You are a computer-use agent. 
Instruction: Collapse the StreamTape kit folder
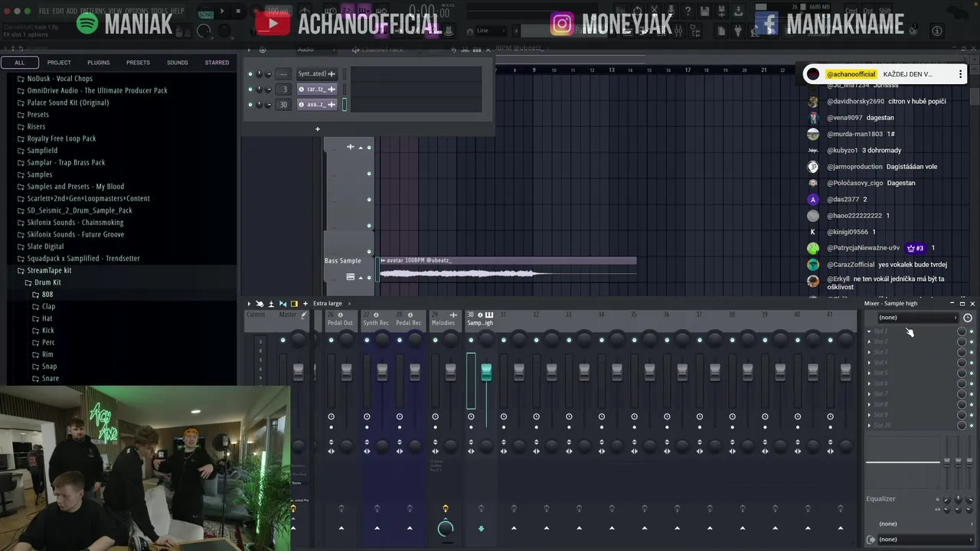[49, 270]
